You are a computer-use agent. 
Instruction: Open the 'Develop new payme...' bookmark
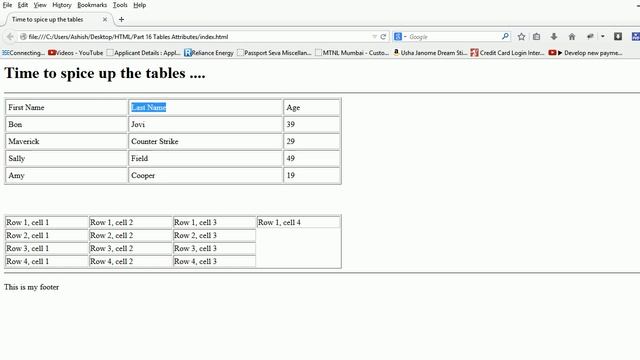pyautogui.click(x=585, y=53)
